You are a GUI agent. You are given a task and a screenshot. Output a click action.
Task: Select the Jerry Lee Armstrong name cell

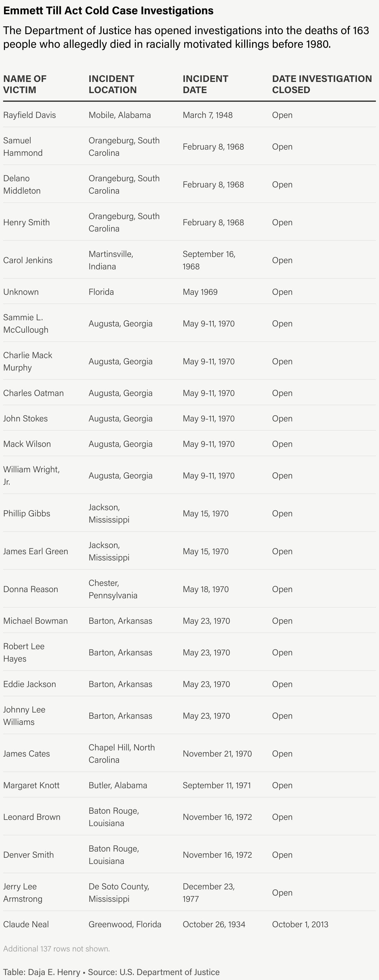(x=22, y=892)
